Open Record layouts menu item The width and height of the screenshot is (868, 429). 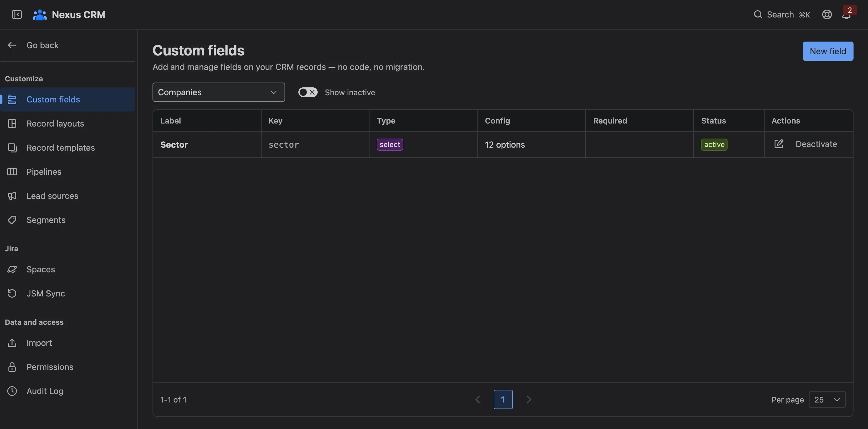point(68,124)
